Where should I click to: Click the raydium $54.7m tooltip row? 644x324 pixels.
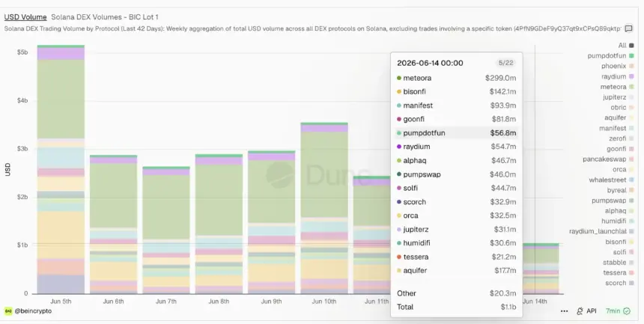[x=456, y=147]
